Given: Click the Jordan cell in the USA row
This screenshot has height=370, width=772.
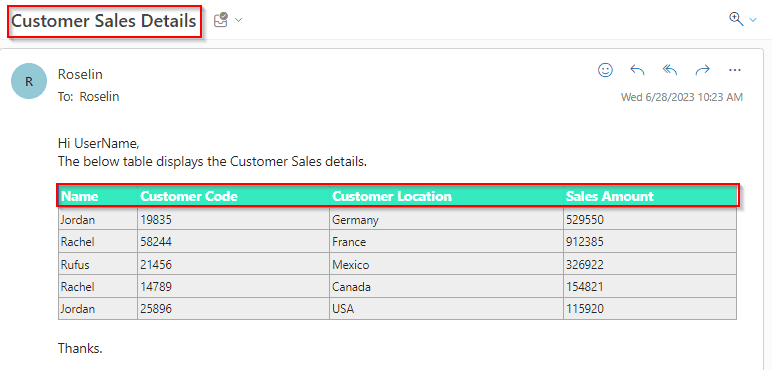Looking at the screenshot, I should [98, 308].
